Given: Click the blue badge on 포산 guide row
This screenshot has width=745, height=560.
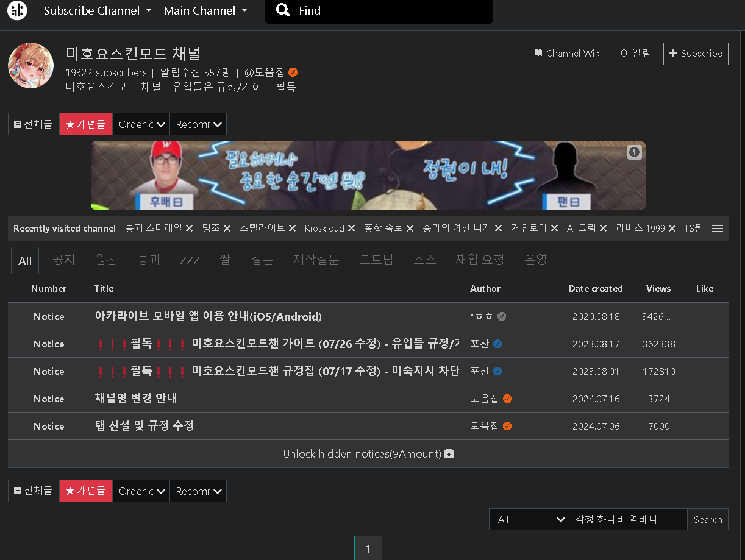Looking at the screenshot, I should click(x=497, y=344).
